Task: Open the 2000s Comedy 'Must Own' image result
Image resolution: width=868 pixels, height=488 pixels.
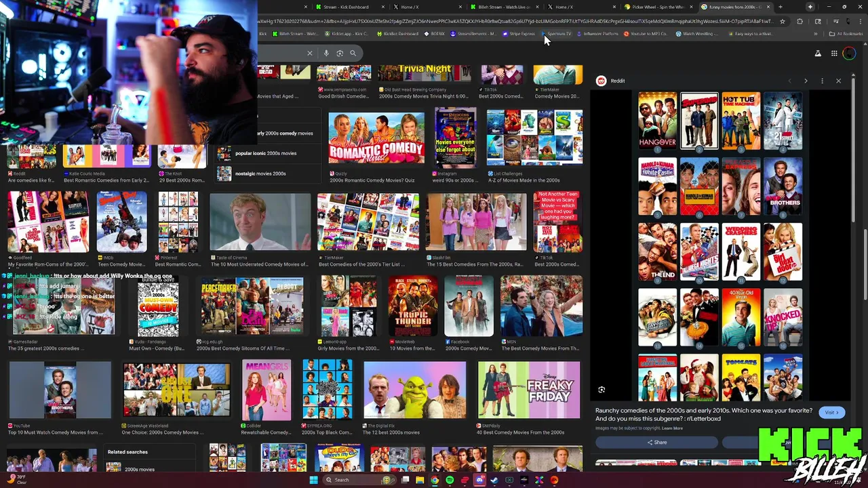Action: pyautogui.click(x=158, y=309)
